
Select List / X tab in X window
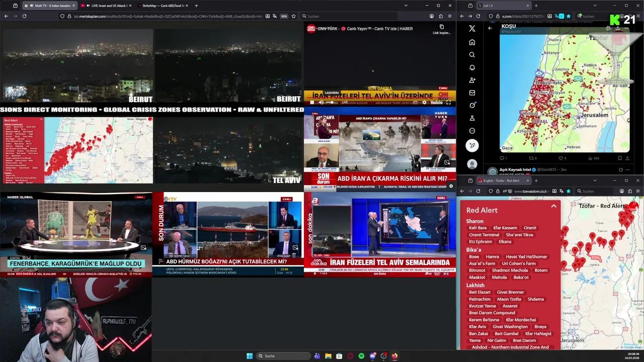[x=503, y=6]
